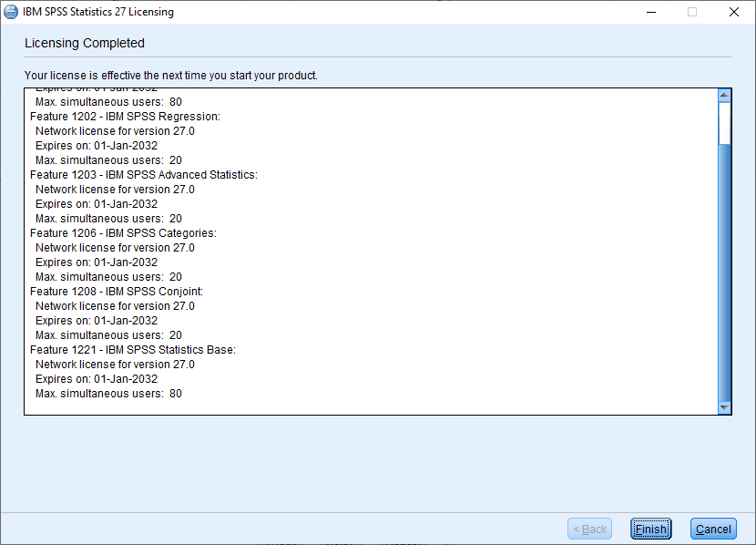Click "Network license for version 27.0" under Statistics Base
Image resolution: width=756 pixels, height=545 pixels.
click(x=115, y=365)
